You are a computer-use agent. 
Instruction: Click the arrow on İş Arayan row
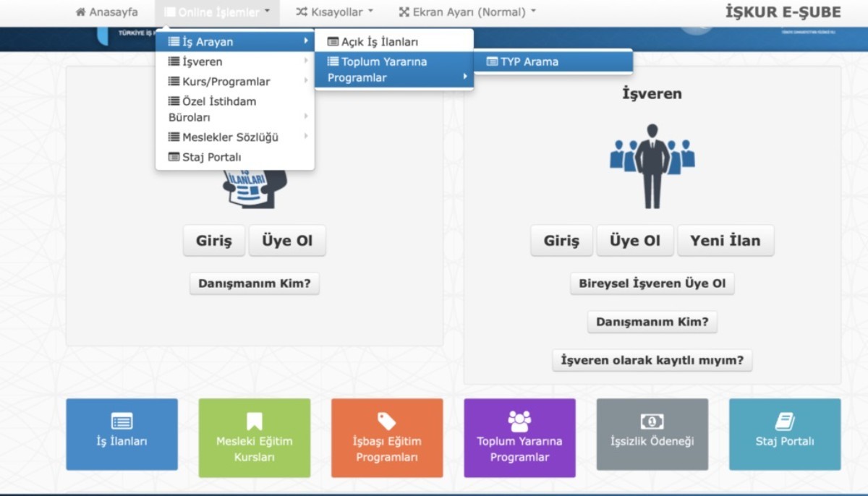(x=306, y=42)
